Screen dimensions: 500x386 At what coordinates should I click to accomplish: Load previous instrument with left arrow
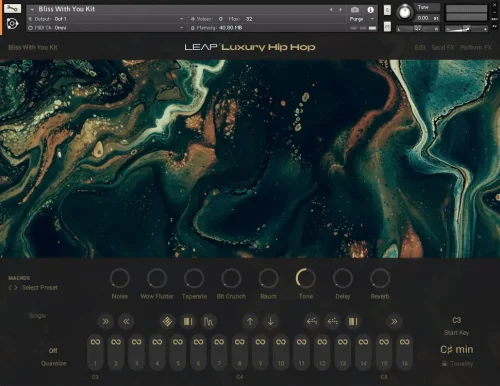click(x=331, y=10)
